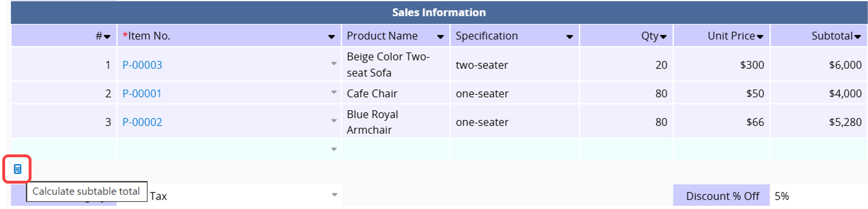Expand the item dropdown in row 2
This screenshot has height=209, width=868.
pyautogui.click(x=334, y=92)
